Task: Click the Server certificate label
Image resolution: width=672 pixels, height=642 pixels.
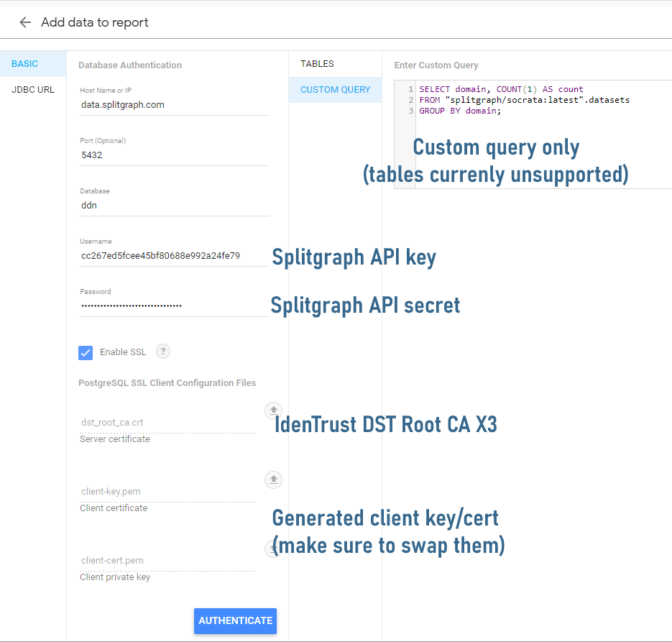Action: coord(115,439)
